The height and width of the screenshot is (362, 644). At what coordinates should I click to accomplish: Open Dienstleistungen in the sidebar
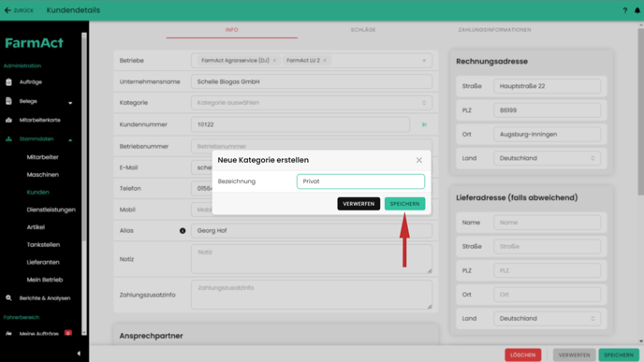point(51,210)
